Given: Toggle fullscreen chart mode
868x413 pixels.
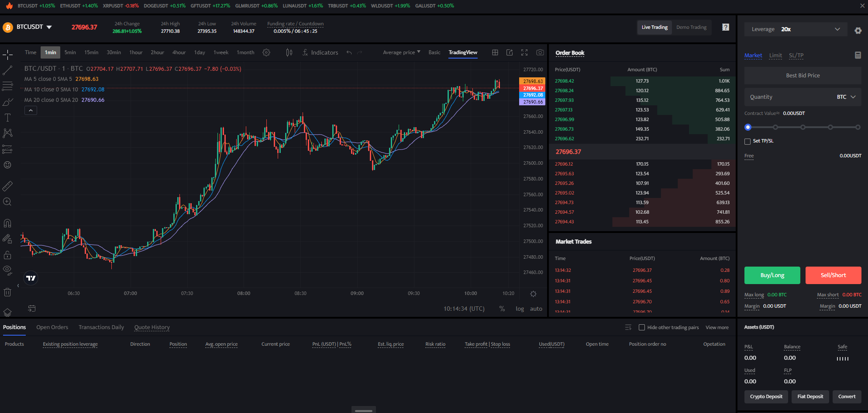Looking at the screenshot, I should 524,52.
